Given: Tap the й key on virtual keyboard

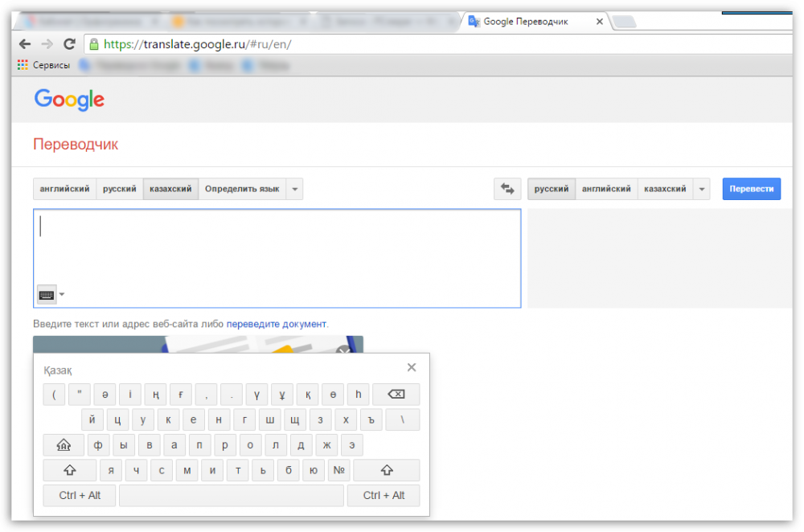Looking at the screenshot, I should tap(92, 419).
